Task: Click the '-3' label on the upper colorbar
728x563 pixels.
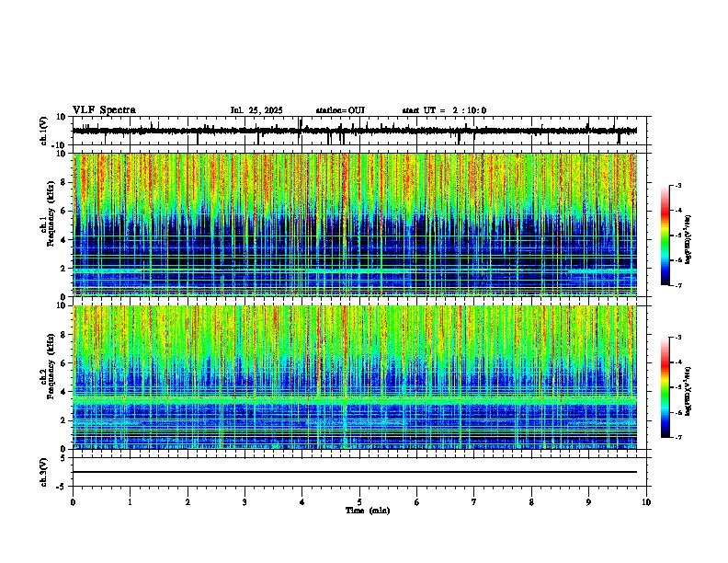Action: tap(677, 185)
